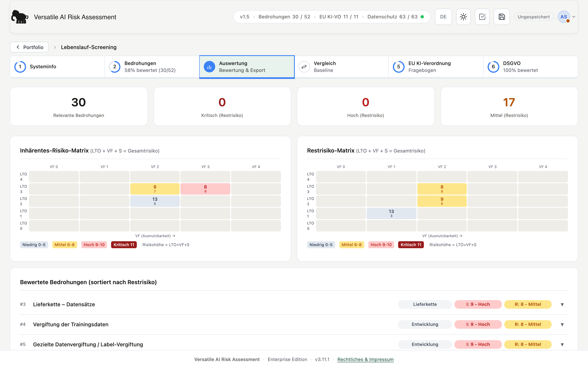Click R: 8 - Mittel badge on row #5

point(528,344)
